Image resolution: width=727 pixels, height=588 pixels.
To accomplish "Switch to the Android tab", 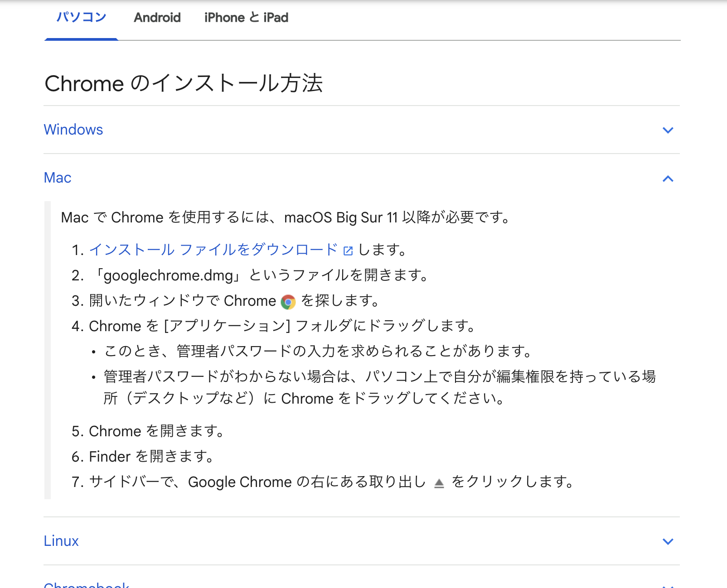I will [x=157, y=18].
